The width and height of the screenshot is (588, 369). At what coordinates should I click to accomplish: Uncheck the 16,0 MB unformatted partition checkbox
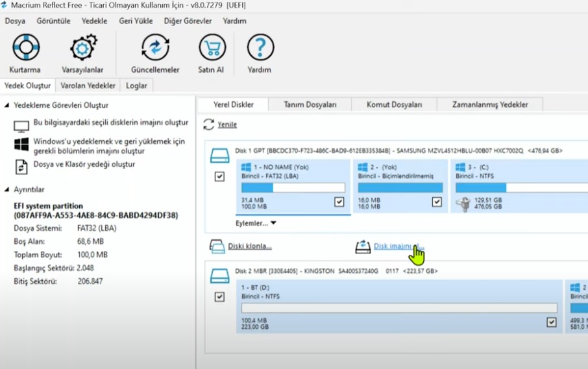[437, 202]
